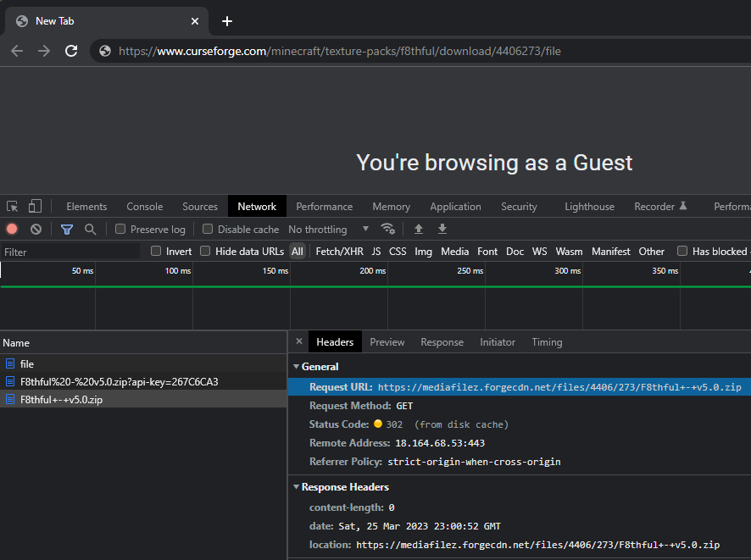Open the Memory panel
Viewport: 751px width, 560px height.
(392, 206)
